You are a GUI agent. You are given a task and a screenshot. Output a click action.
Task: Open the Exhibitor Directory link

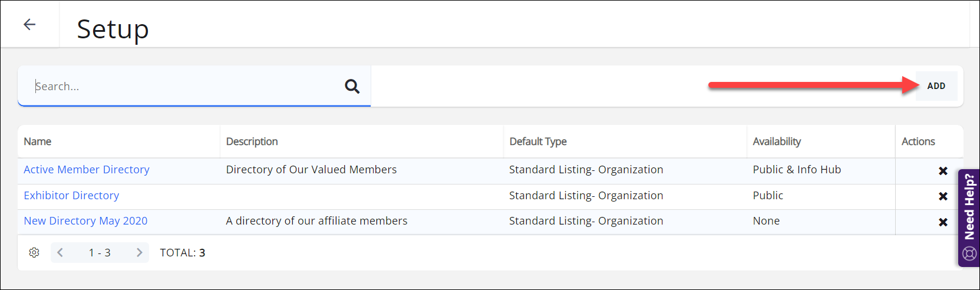[x=71, y=196]
